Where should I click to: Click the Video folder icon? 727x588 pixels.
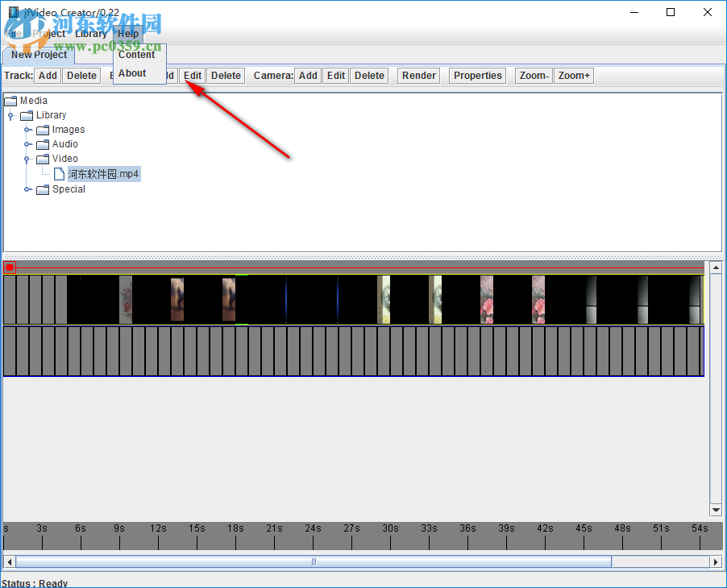tap(43, 159)
